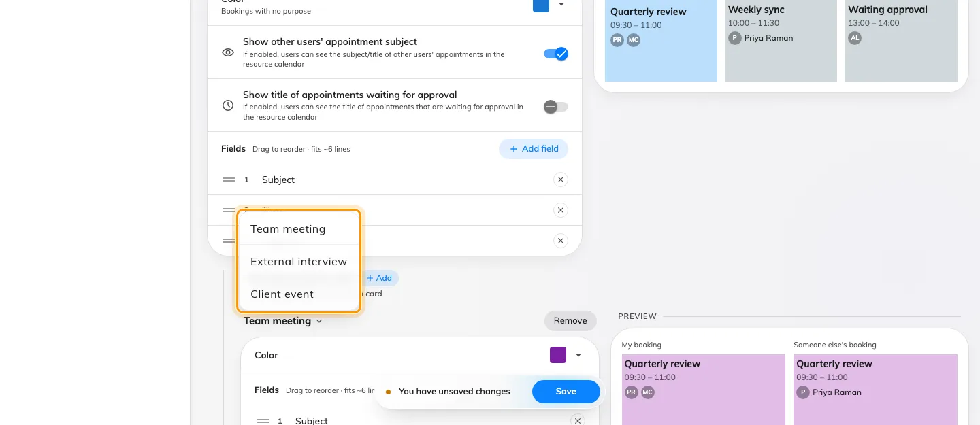Image resolution: width=980 pixels, height=425 pixels.
Task: Click the Save button
Action: (566, 392)
